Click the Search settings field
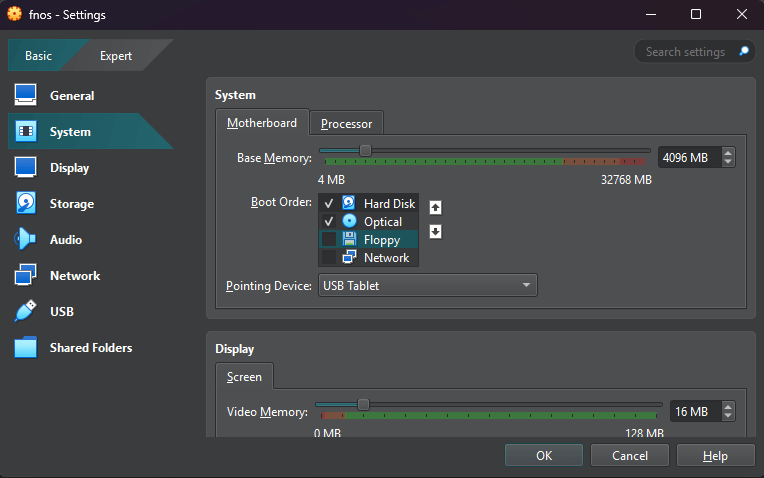The image size is (764, 478). click(x=688, y=51)
